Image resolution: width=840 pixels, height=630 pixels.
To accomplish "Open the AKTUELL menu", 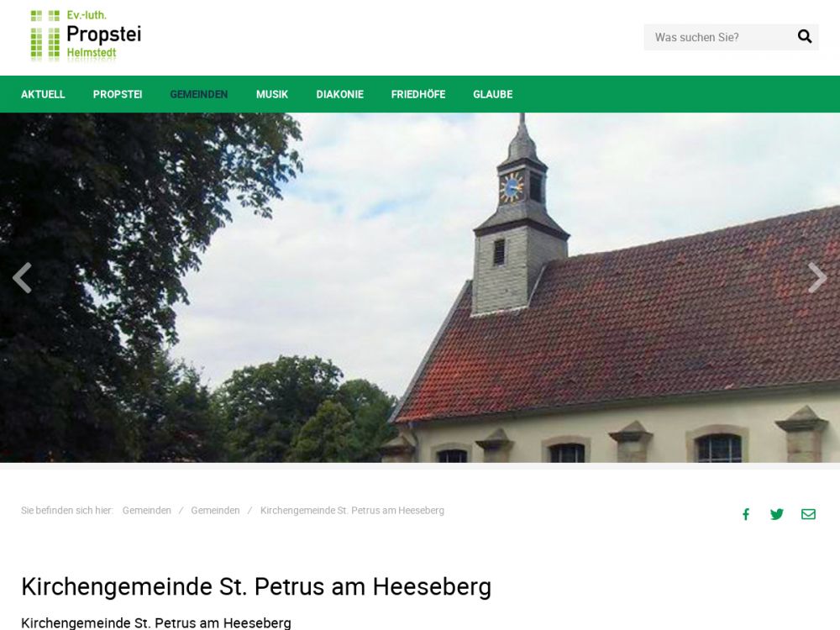I will click(x=43, y=94).
